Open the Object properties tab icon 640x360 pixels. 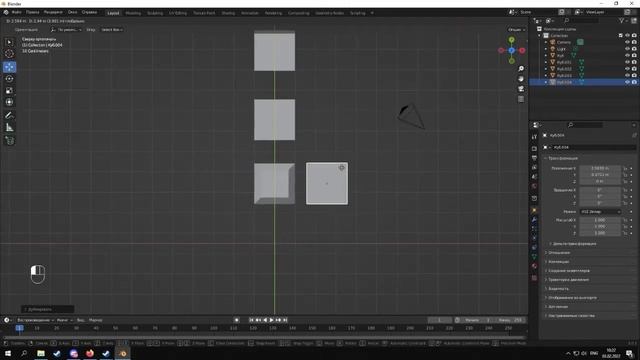point(534,211)
